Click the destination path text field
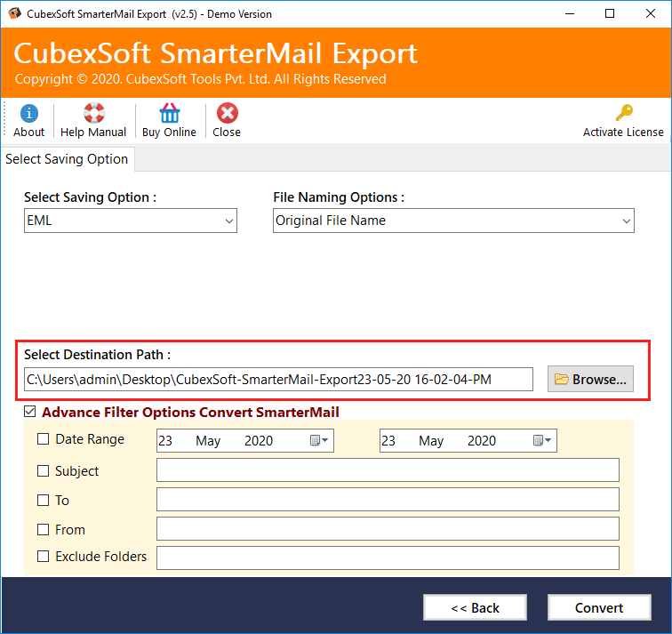The image size is (672, 634). [x=278, y=380]
